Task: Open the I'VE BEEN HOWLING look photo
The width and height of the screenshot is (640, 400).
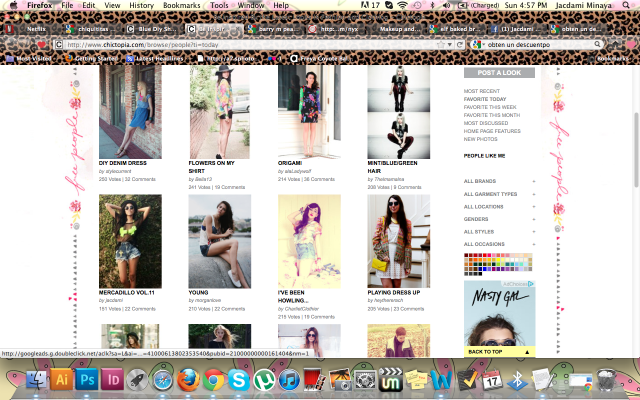Action: click(309, 241)
